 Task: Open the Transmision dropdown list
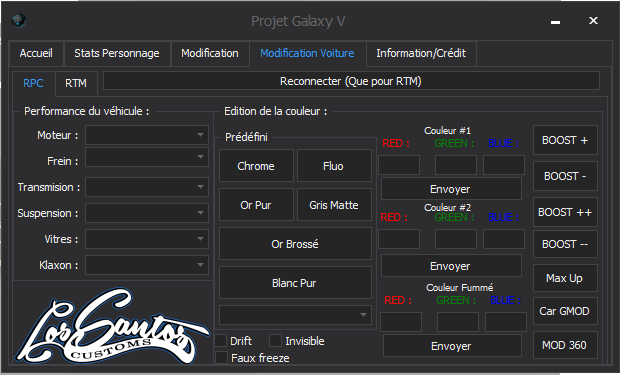tap(147, 187)
